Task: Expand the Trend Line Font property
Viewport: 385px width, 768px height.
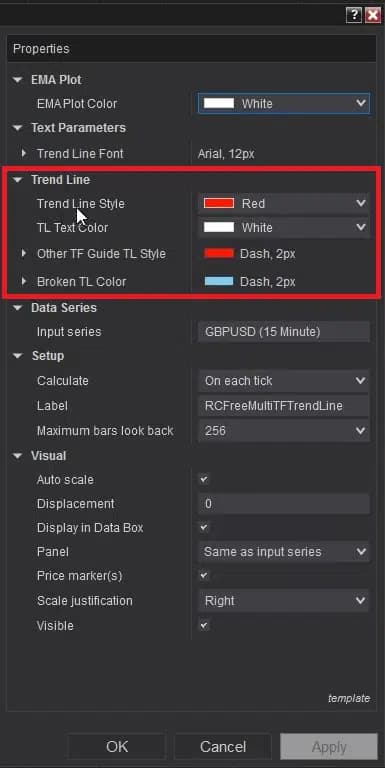Action: point(24,154)
